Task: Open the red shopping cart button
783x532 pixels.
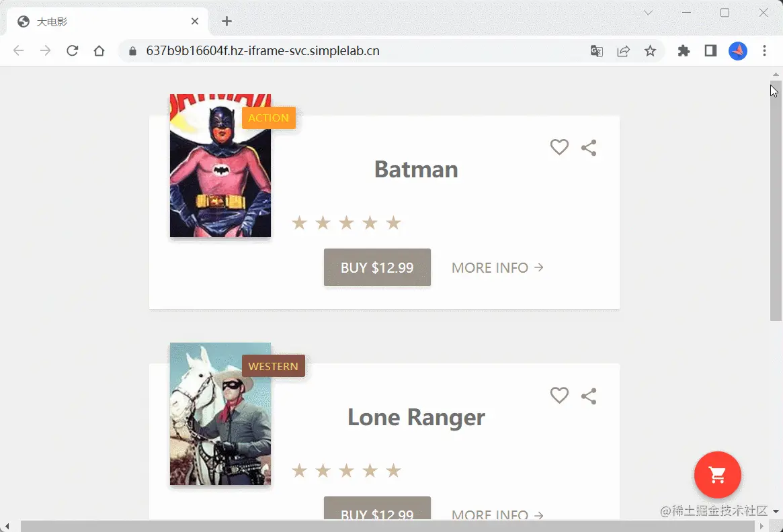Action: pos(718,475)
